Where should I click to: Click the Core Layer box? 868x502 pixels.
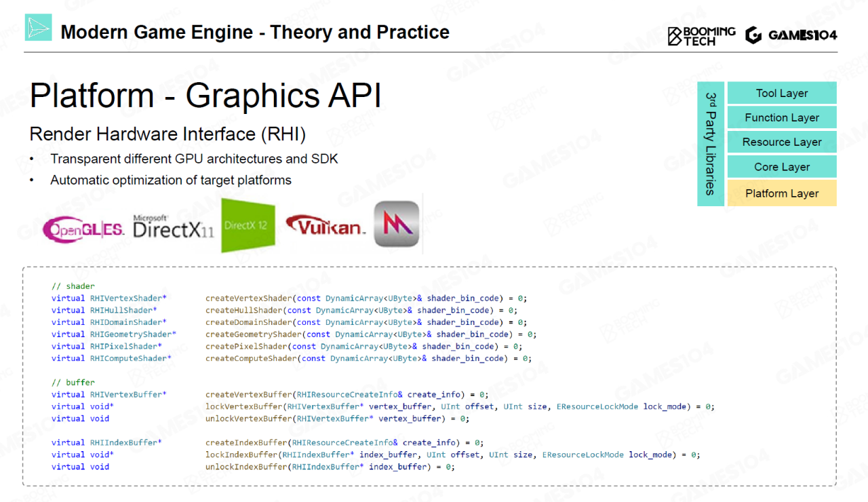coord(782,168)
